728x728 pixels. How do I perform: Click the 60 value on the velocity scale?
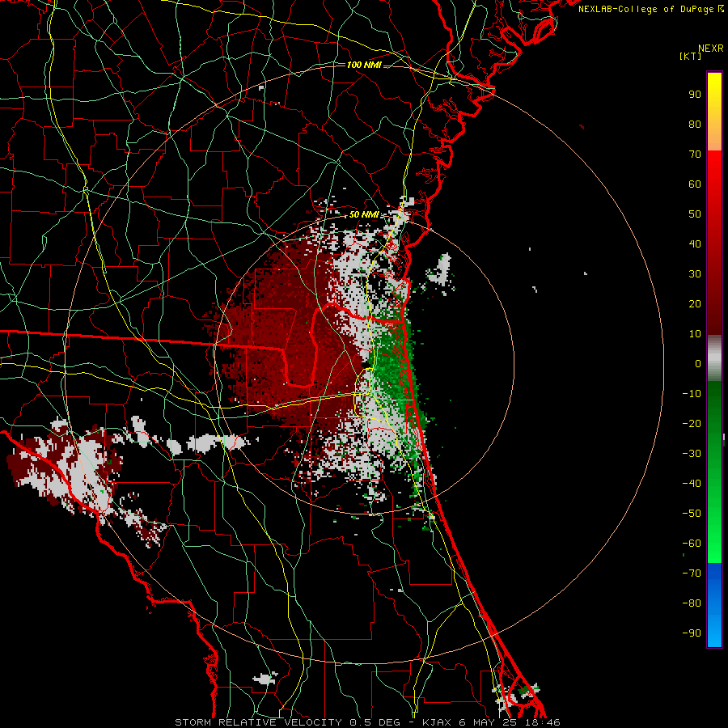[695, 184]
